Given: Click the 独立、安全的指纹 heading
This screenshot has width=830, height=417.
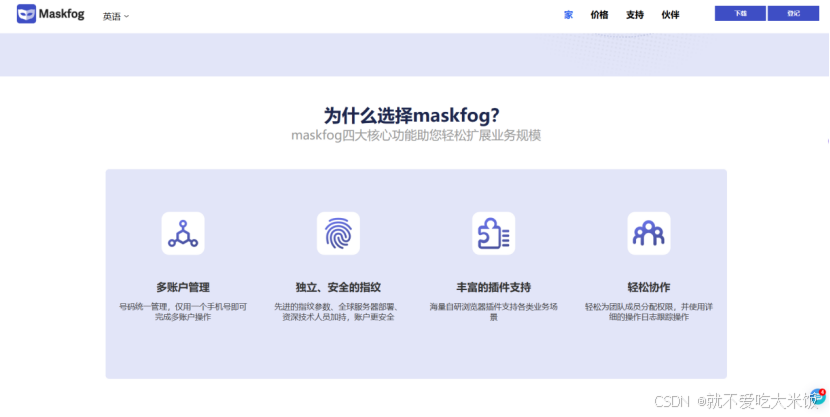Looking at the screenshot, I should 338,287.
